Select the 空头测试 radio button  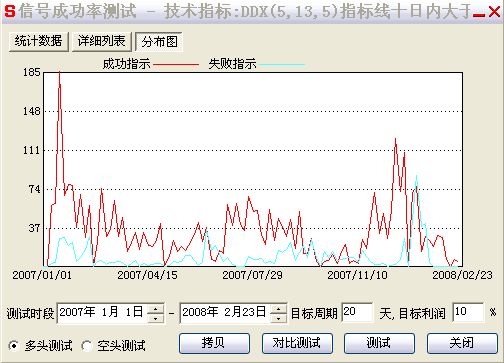click(87, 346)
